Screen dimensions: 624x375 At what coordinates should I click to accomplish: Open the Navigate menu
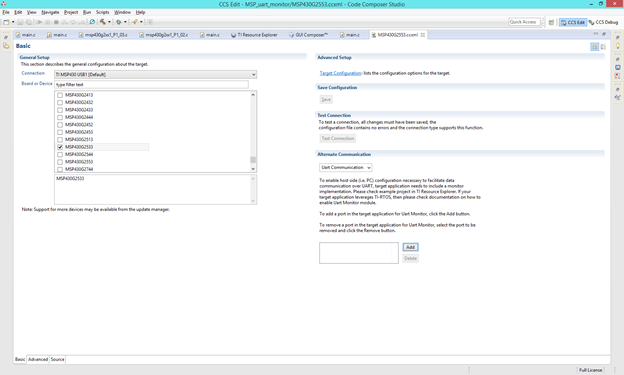50,12
